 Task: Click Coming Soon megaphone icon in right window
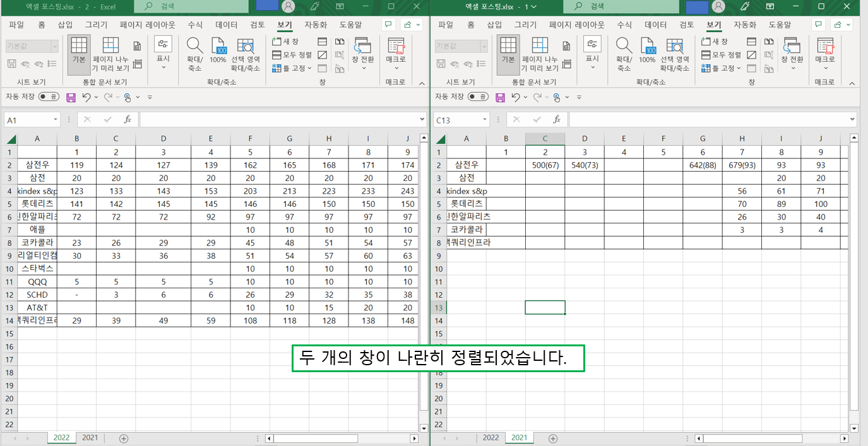[x=744, y=6]
